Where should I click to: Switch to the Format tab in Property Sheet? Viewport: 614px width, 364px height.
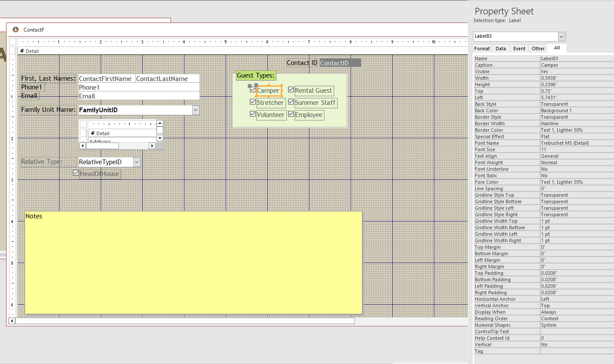pyautogui.click(x=482, y=49)
